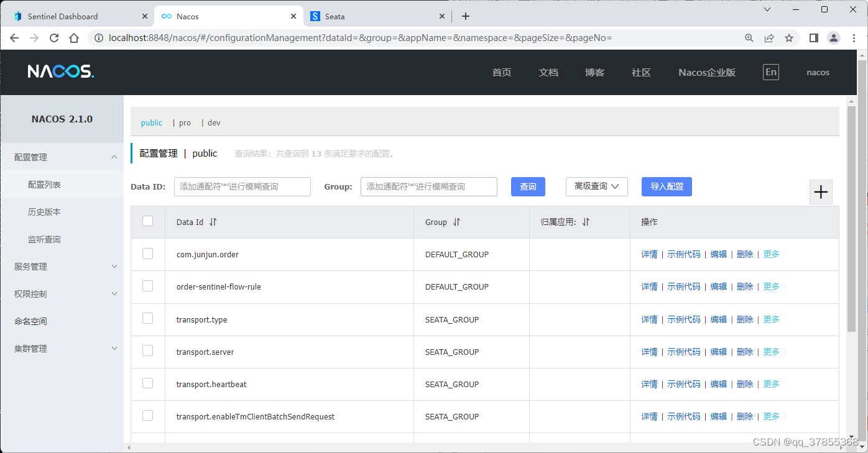The width and height of the screenshot is (868, 453).
Task: Open Nacos企业版 link in header
Action: [x=707, y=72]
